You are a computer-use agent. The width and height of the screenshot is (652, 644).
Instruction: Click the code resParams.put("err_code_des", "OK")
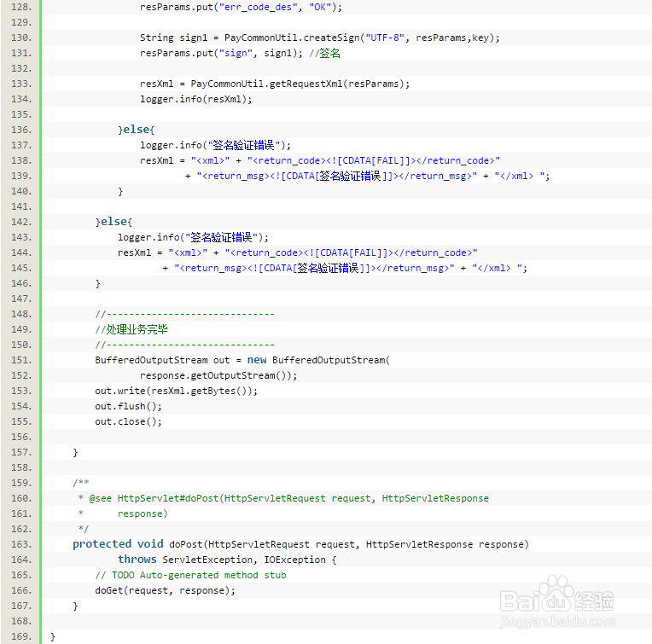click(x=241, y=7)
